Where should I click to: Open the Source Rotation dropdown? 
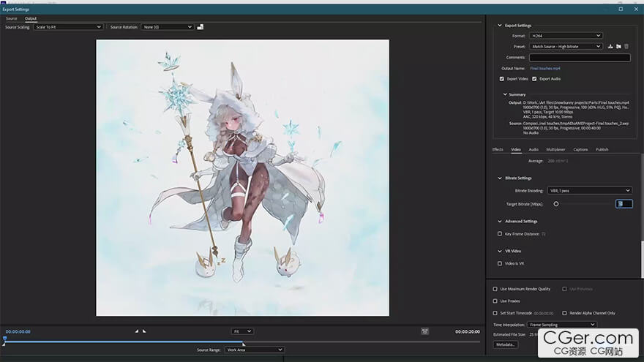click(167, 27)
